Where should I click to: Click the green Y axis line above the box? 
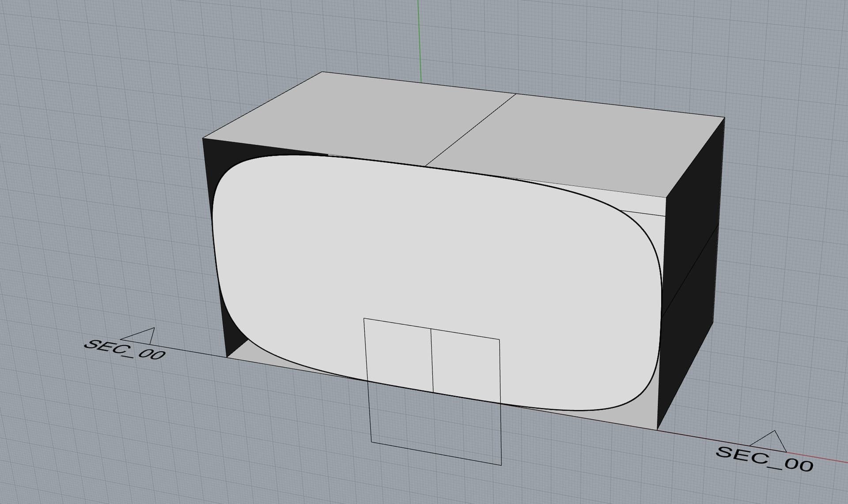point(420,40)
